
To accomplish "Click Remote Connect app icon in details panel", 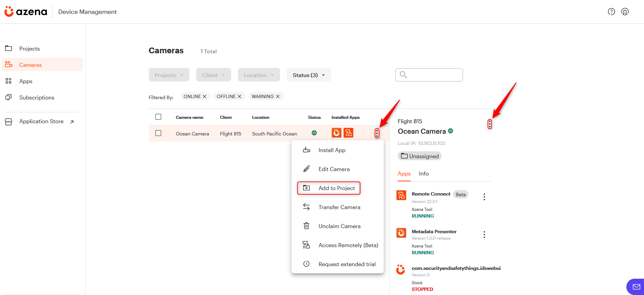I will click(x=401, y=195).
